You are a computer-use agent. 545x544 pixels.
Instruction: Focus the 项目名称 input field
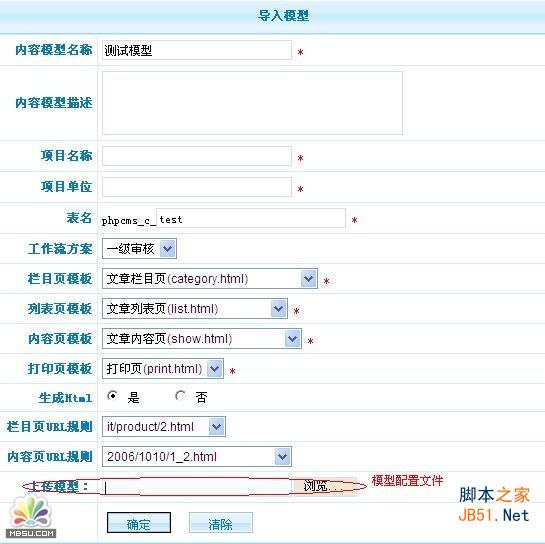(x=197, y=156)
